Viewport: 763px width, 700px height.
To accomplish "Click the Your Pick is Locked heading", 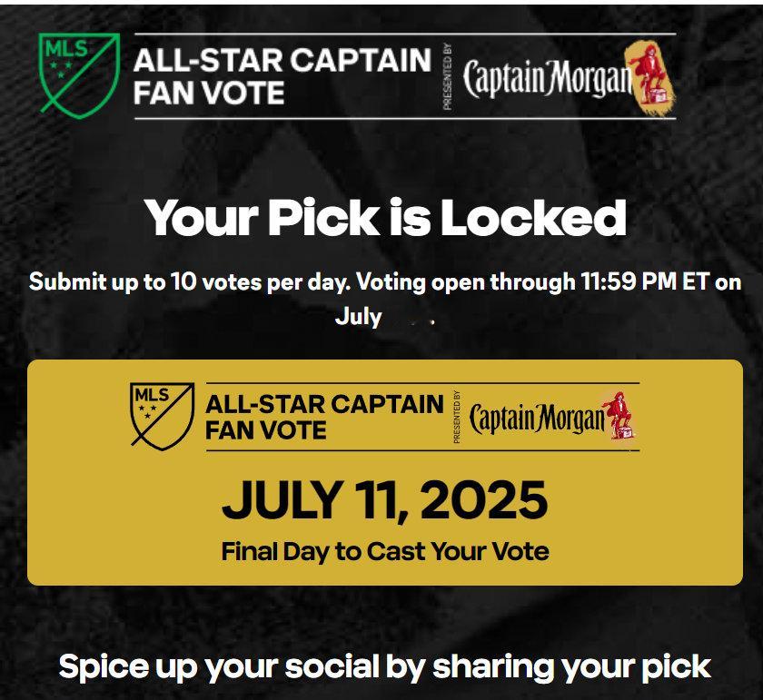I will (x=385, y=217).
